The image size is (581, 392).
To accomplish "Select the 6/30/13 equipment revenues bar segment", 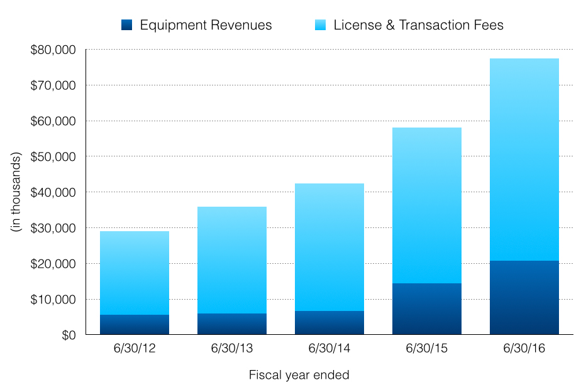I will (232, 324).
